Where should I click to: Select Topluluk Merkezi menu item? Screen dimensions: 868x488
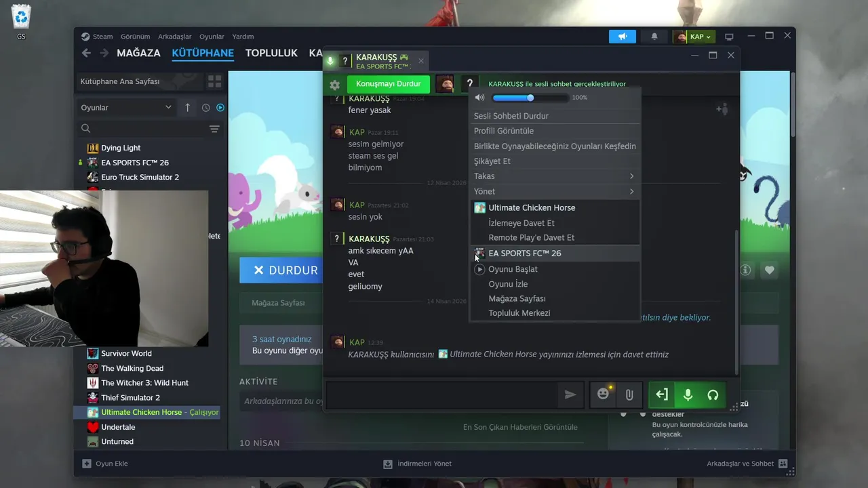click(x=555, y=313)
